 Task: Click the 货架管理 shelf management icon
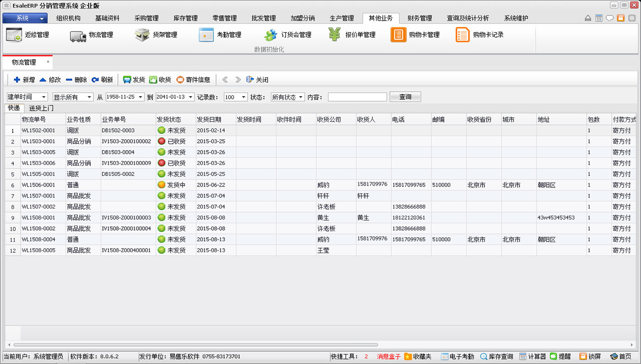pos(142,35)
